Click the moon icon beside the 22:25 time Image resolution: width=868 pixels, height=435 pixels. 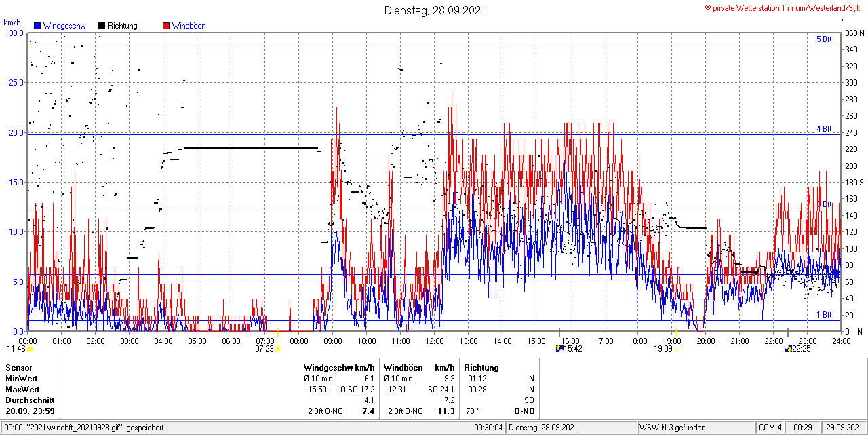point(788,349)
